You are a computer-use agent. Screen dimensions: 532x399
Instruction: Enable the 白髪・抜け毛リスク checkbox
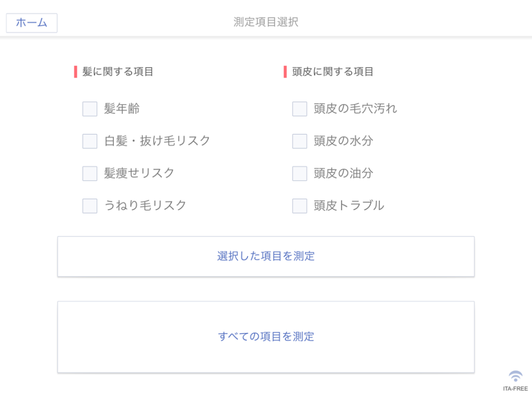click(90, 141)
